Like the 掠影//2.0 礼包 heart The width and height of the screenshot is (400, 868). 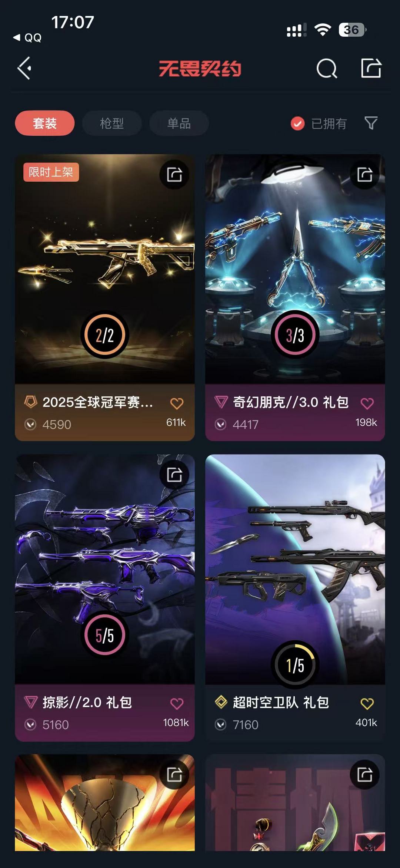(177, 703)
